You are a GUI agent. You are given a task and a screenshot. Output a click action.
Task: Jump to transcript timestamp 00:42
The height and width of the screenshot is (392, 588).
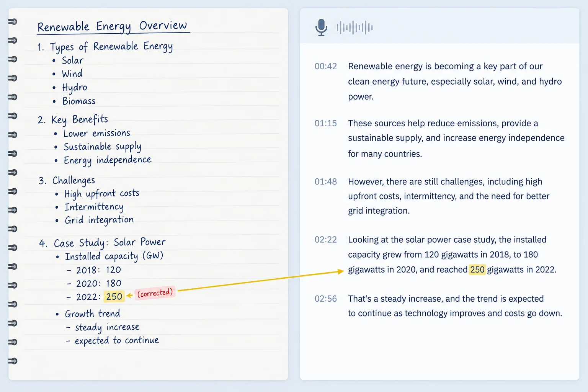tap(326, 66)
